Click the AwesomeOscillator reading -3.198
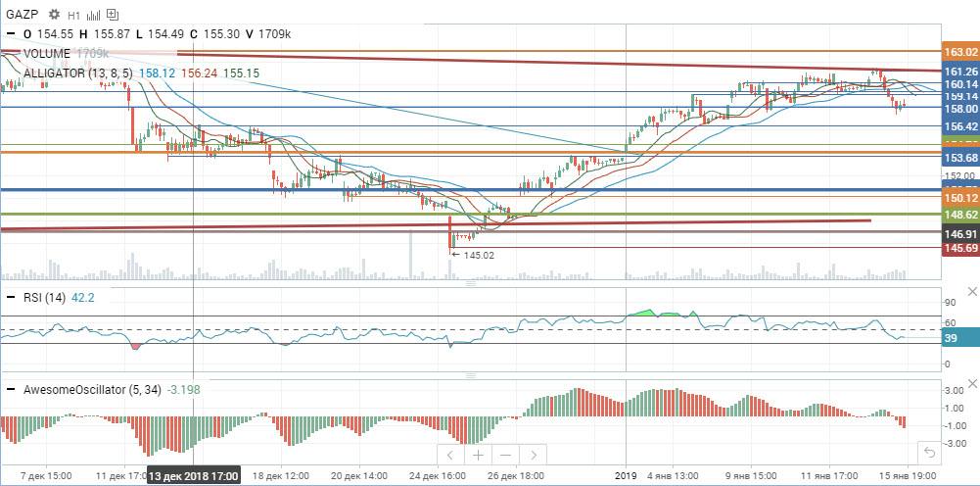This screenshot has height=486, width=980. [184, 390]
